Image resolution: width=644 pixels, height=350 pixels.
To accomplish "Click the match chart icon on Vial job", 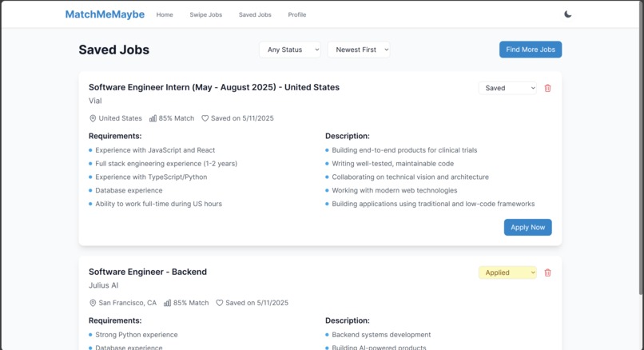I will pos(153,118).
